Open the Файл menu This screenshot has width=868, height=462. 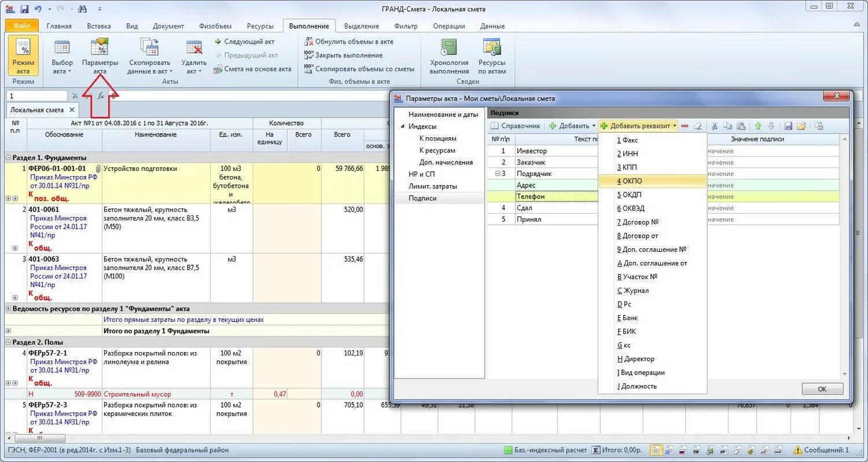pos(22,26)
